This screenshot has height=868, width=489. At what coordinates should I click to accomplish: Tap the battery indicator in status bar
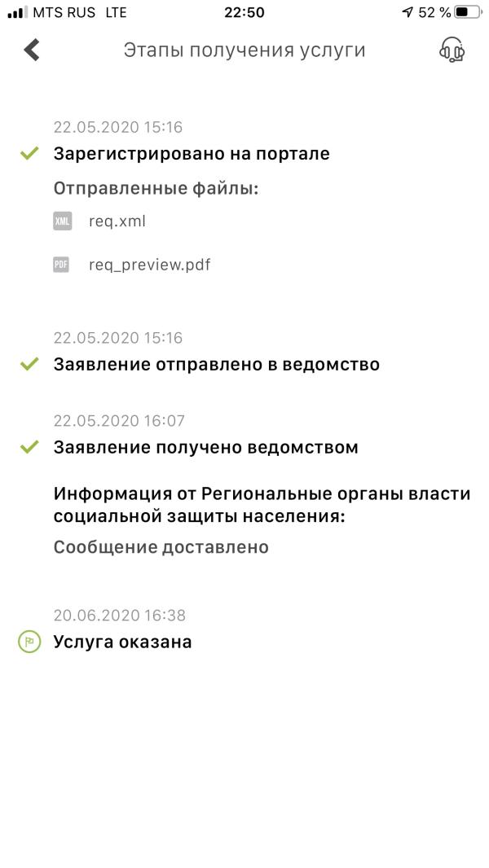click(467, 12)
